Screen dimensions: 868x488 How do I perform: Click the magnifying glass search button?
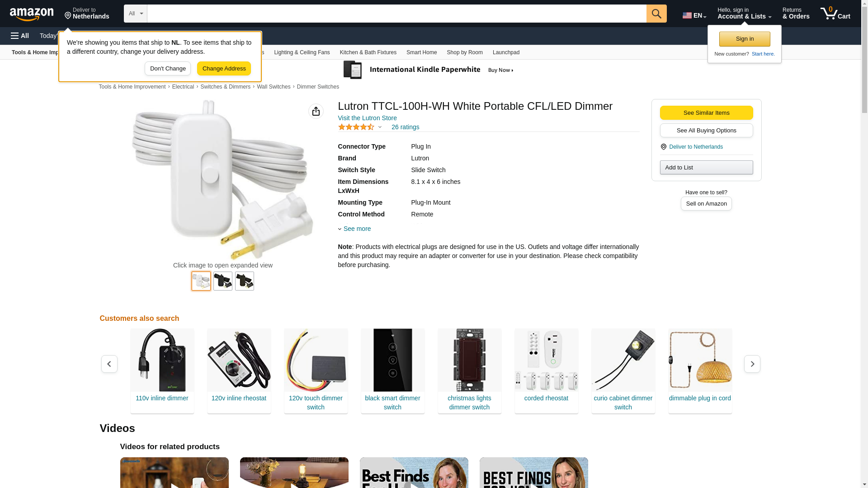656,14
